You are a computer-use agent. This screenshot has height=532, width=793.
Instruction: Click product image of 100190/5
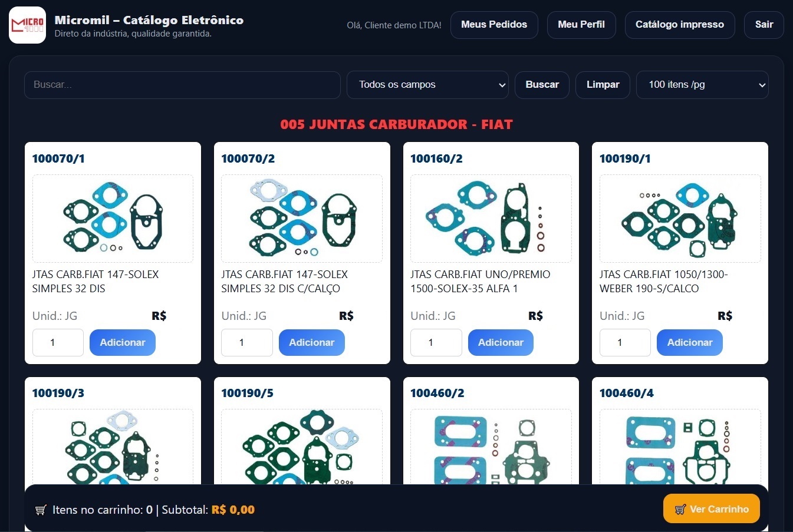coord(302,447)
